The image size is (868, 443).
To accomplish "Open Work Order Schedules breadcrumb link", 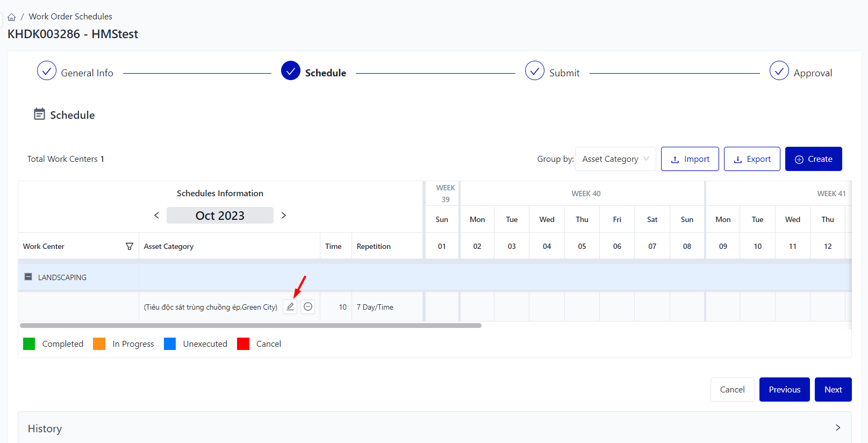I will coord(70,17).
